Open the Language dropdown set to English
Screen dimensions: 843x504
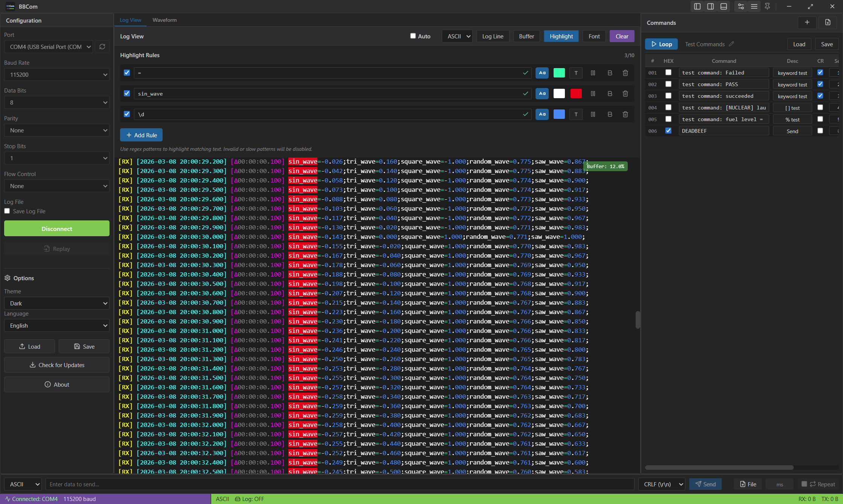click(x=57, y=325)
